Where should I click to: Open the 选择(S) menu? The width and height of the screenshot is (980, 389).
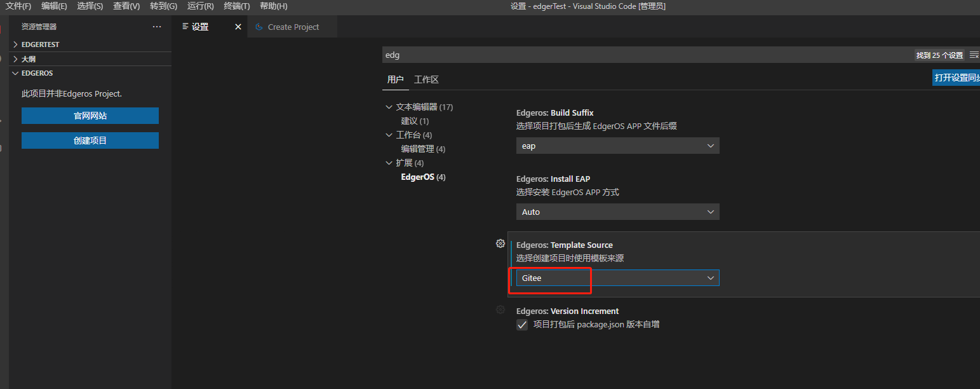pyautogui.click(x=90, y=6)
